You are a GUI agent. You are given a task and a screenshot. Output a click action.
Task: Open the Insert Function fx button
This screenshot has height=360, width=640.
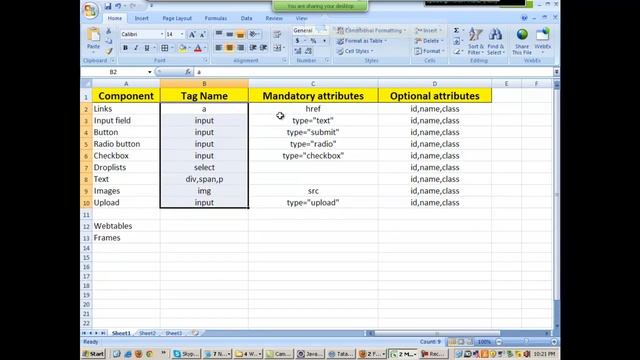tap(188, 72)
